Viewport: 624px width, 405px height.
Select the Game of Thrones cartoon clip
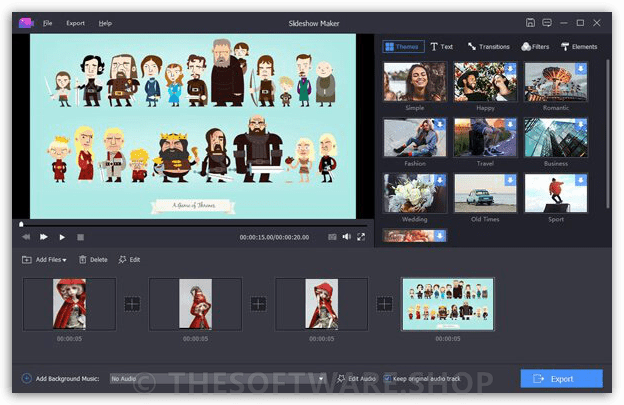click(448, 304)
